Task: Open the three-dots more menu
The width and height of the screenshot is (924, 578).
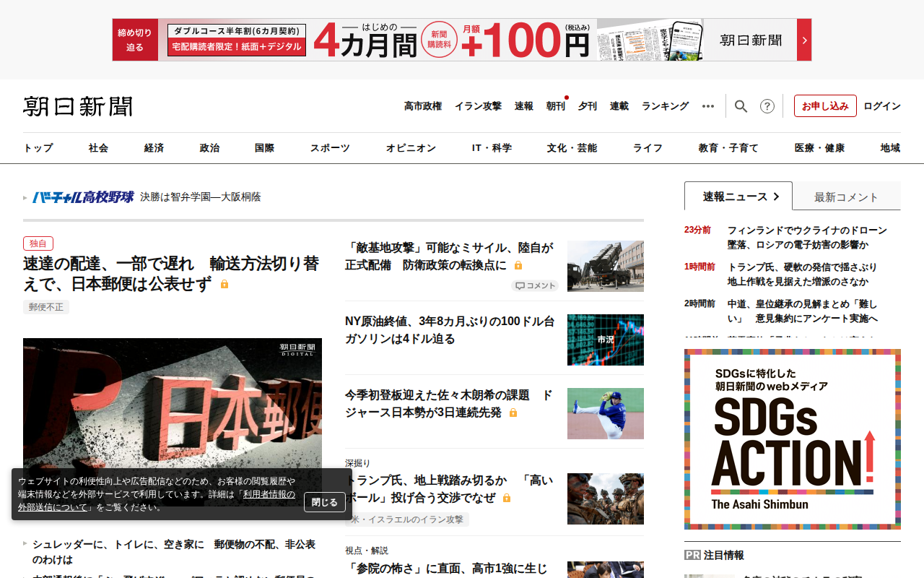Action: coord(708,106)
